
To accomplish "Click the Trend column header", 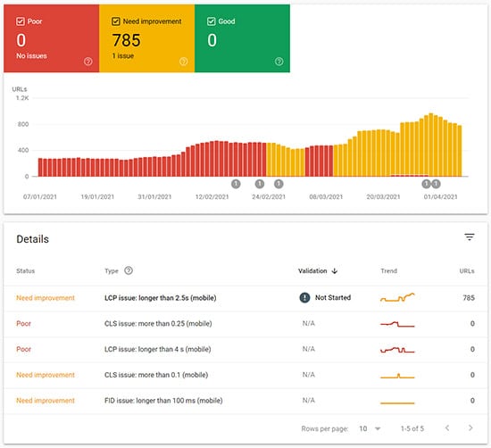I will pos(388,271).
